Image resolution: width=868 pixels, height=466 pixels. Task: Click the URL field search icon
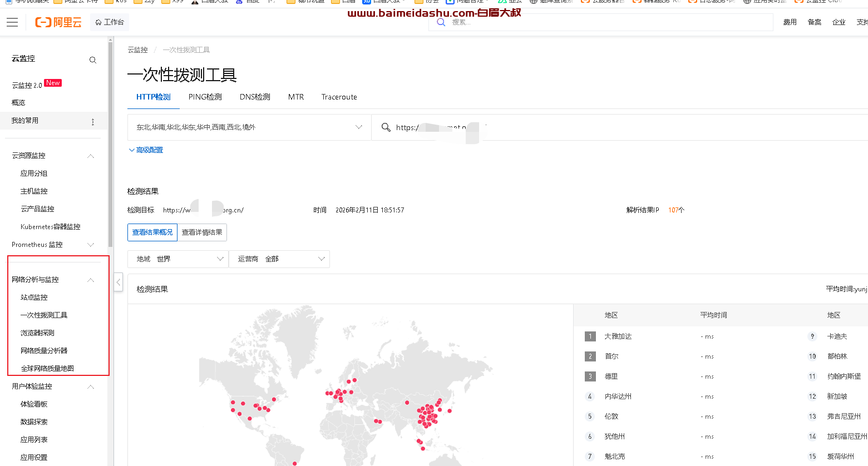(x=386, y=127)
